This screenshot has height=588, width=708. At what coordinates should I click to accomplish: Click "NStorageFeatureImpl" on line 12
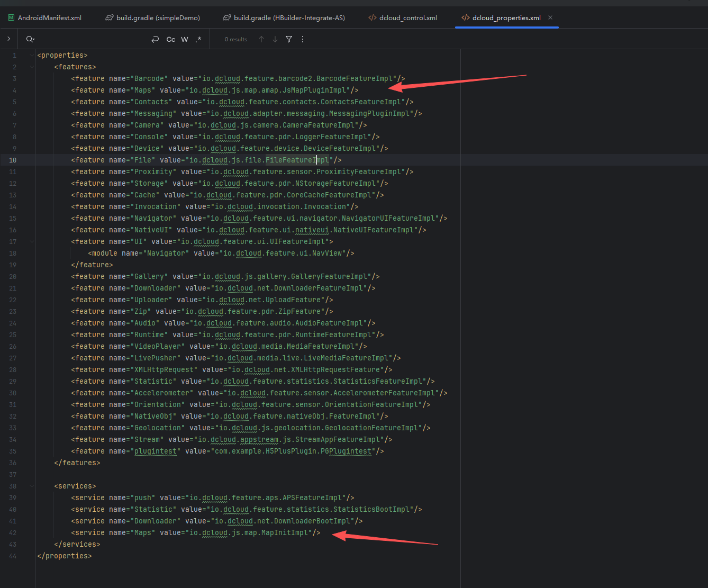pyautogui.click(x=335, y=183)
